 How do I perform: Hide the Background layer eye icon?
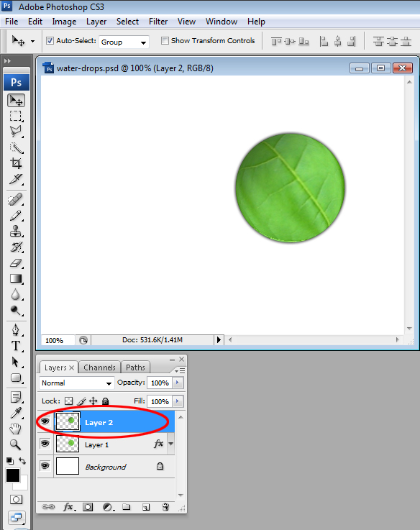45,466
